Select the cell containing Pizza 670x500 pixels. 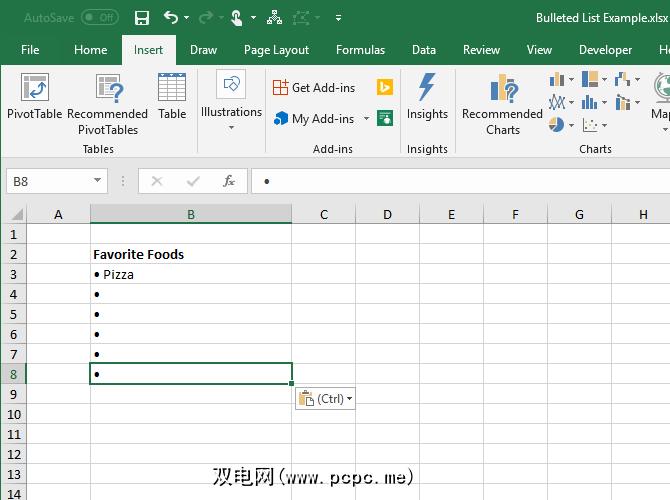(x=190, y=274)
